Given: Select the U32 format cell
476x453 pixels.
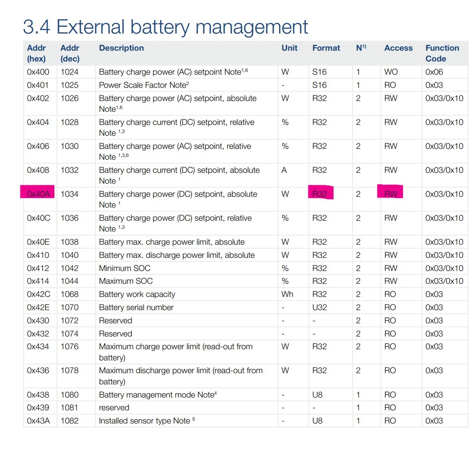Looking at the screenshot, I should point(319,307).
